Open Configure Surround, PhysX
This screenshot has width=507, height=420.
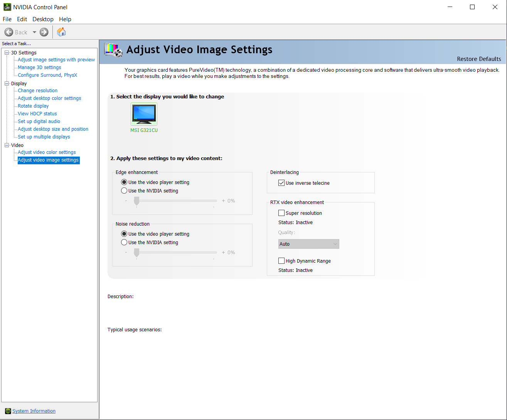coord(47,75)
